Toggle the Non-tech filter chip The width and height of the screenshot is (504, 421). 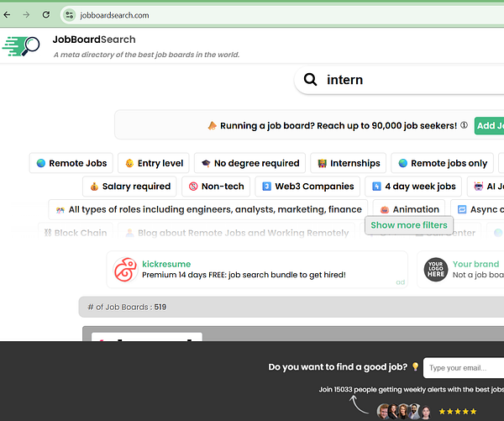click(x=216, y=187)
